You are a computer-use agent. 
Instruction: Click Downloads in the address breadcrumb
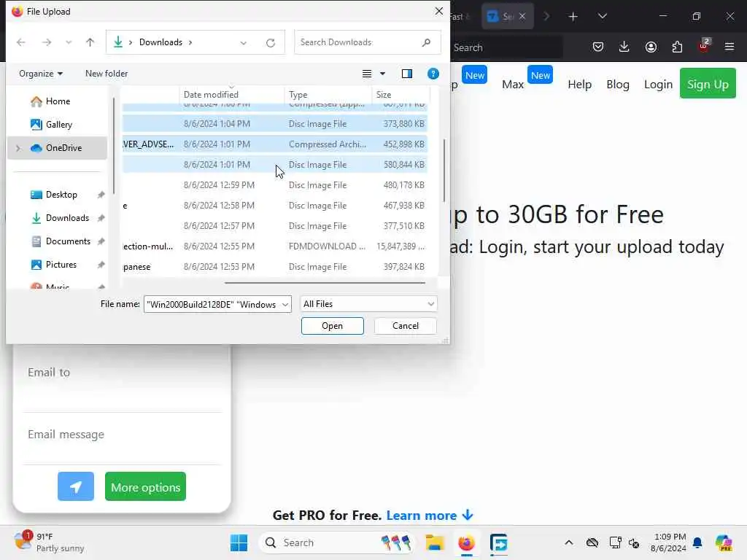pyautogui.click(x=160, y=42)
